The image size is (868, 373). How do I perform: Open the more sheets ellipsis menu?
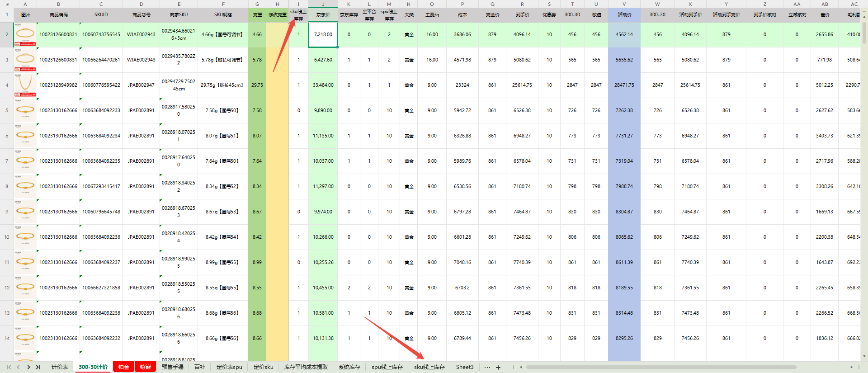(487, 367)
